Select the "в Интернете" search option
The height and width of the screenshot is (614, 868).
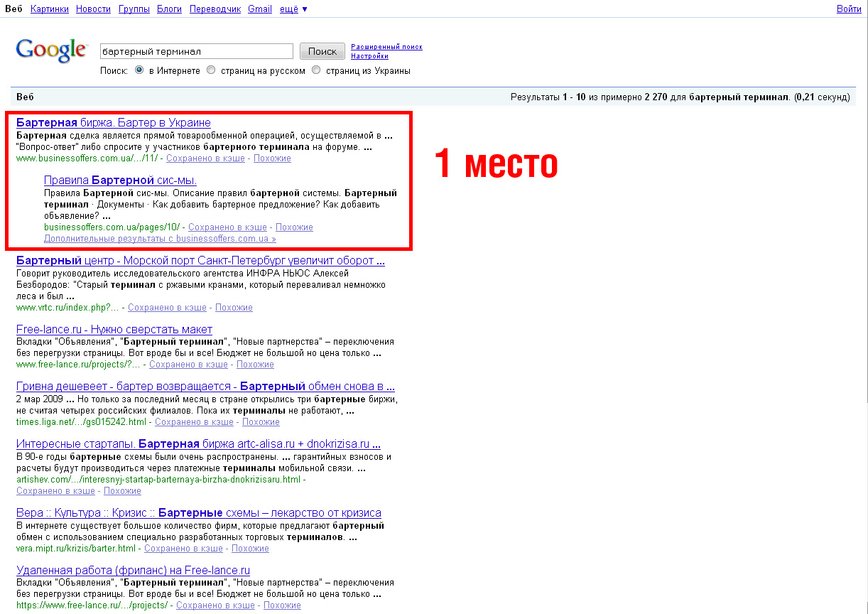[139, 70]
